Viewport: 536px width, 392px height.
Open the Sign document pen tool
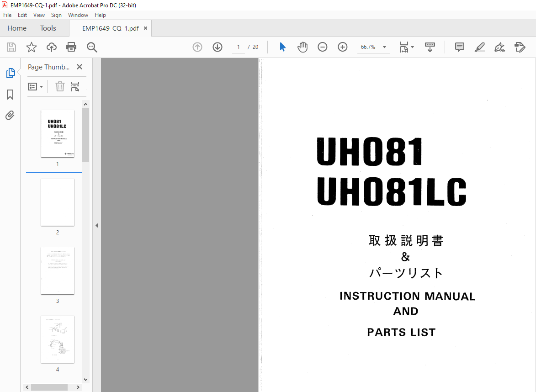pos(500,47)
